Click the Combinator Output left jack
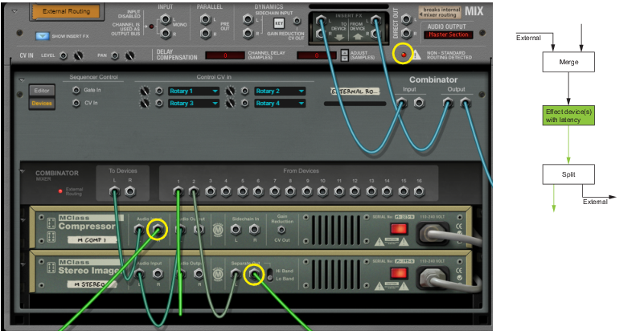Viewport: 644px width, 331px height. pyautogui.click(x=448, y=103)
